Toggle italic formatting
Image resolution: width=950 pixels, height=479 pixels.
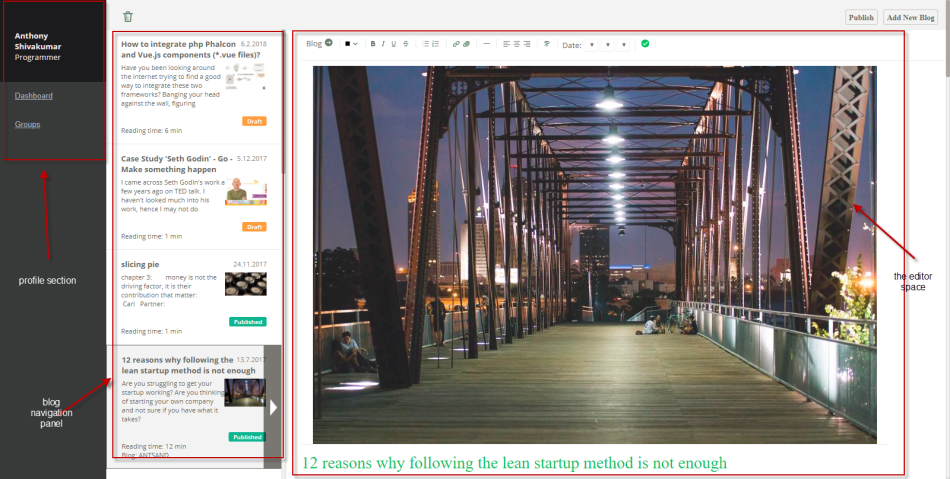coord(383,44)
